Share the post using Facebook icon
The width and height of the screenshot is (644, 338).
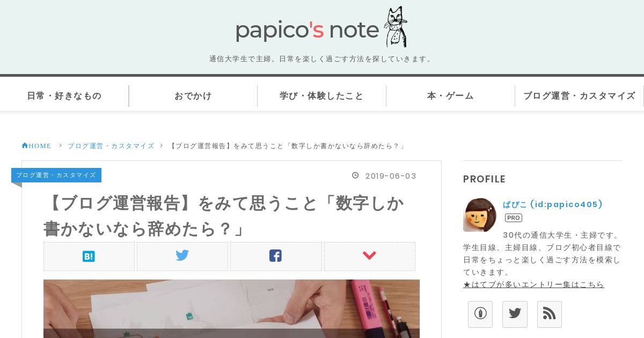(x=276, y=256)
